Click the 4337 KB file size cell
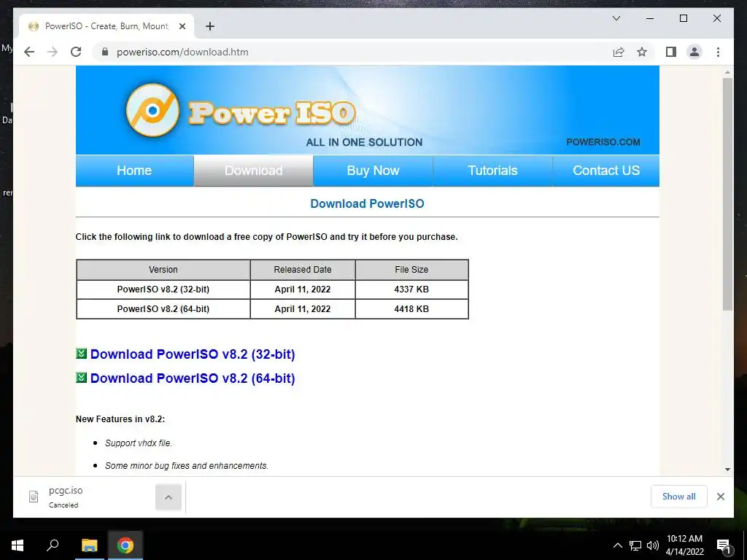Image resolution: width=747 pixels, height=560 pixels. 411,289
